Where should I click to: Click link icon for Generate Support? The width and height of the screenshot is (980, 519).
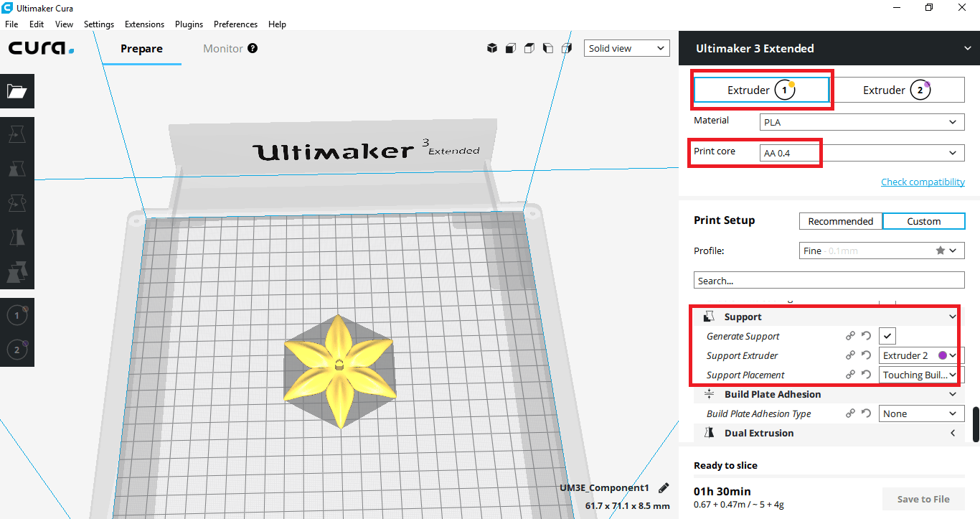pos(850,336)
